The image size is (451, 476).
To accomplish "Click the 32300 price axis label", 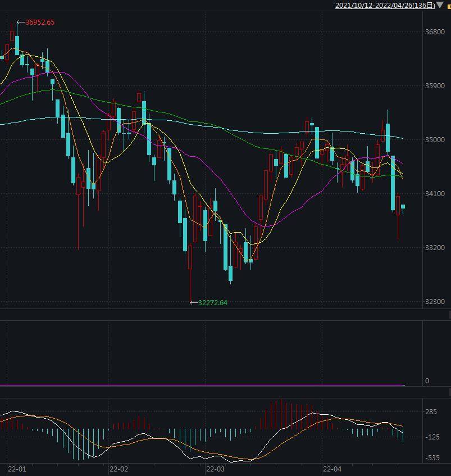I will (435, 302).
